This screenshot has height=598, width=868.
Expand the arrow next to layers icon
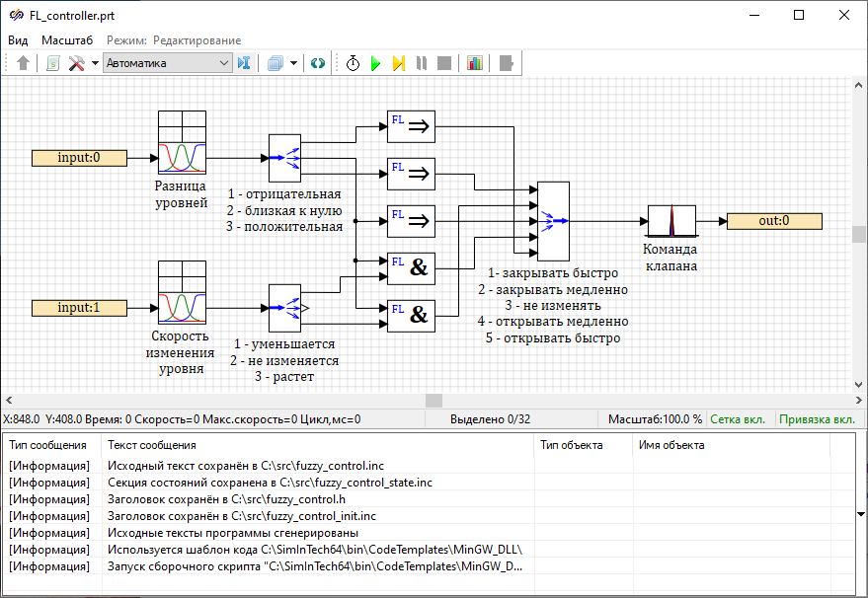click(x=293, y=63)
